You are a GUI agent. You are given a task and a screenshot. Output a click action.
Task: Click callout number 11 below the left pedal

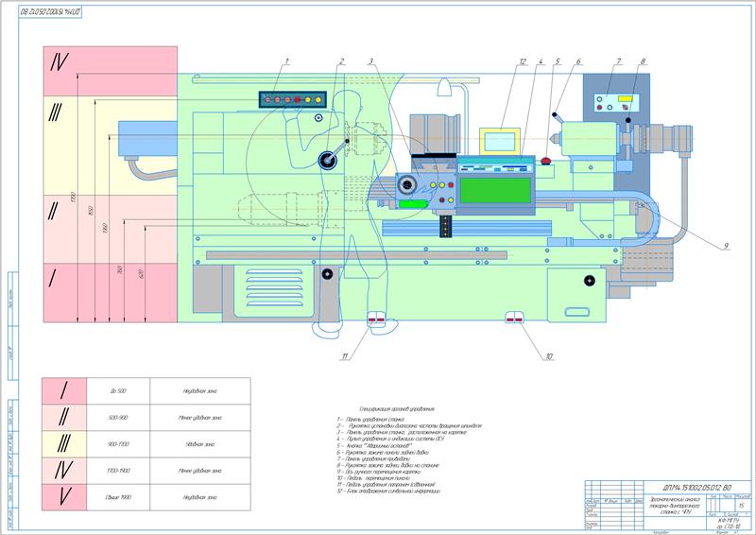click(344, 356)
